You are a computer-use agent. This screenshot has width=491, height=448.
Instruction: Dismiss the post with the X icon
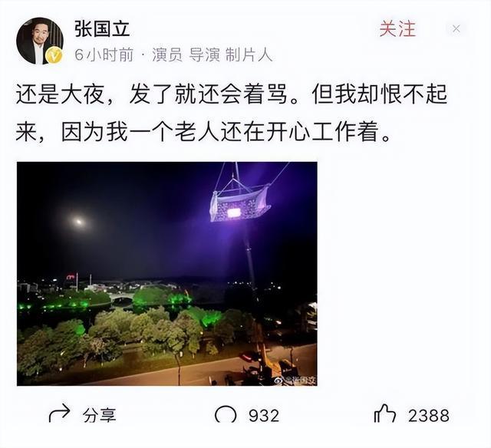pyautogui.click(x=456, y=29)
